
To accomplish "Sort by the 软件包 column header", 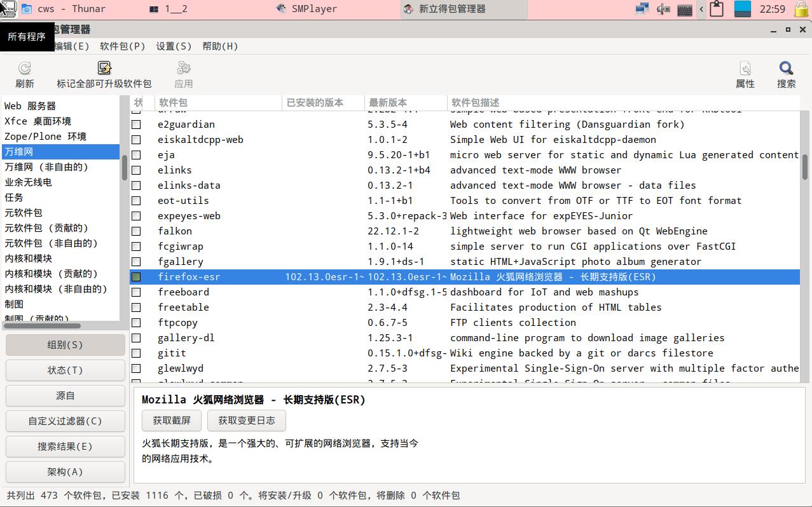I will [x=219, y=102].
